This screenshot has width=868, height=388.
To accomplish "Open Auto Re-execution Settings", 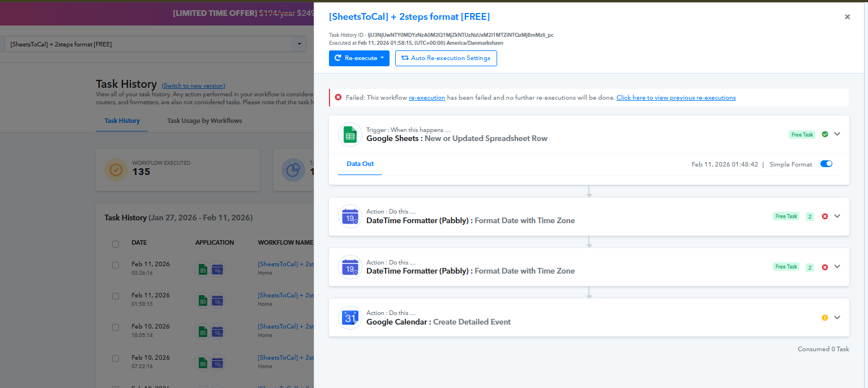I will [446, 58].
